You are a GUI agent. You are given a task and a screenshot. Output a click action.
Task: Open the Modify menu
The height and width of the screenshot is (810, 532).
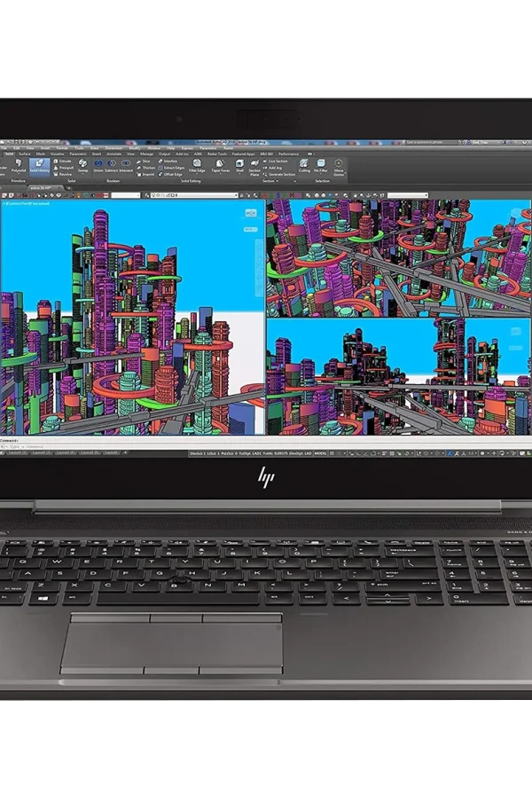134,148
